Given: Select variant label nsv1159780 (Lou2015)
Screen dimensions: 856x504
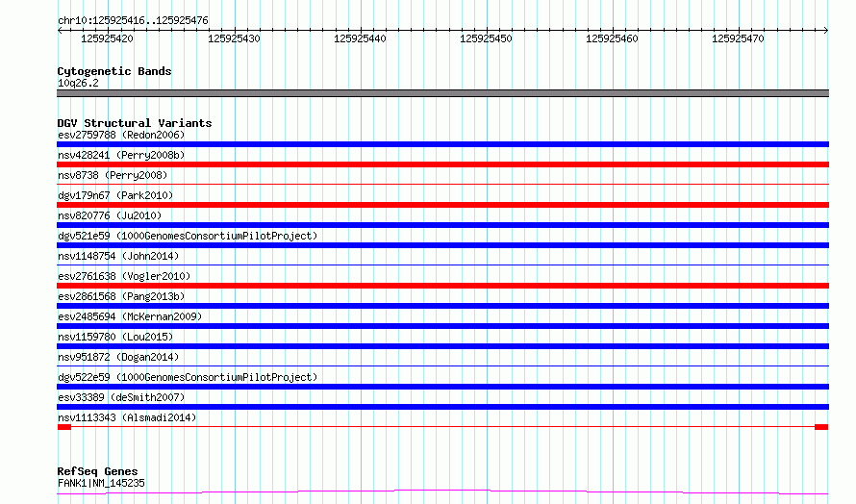Looking at the screenshot, I should pos(115,337).
